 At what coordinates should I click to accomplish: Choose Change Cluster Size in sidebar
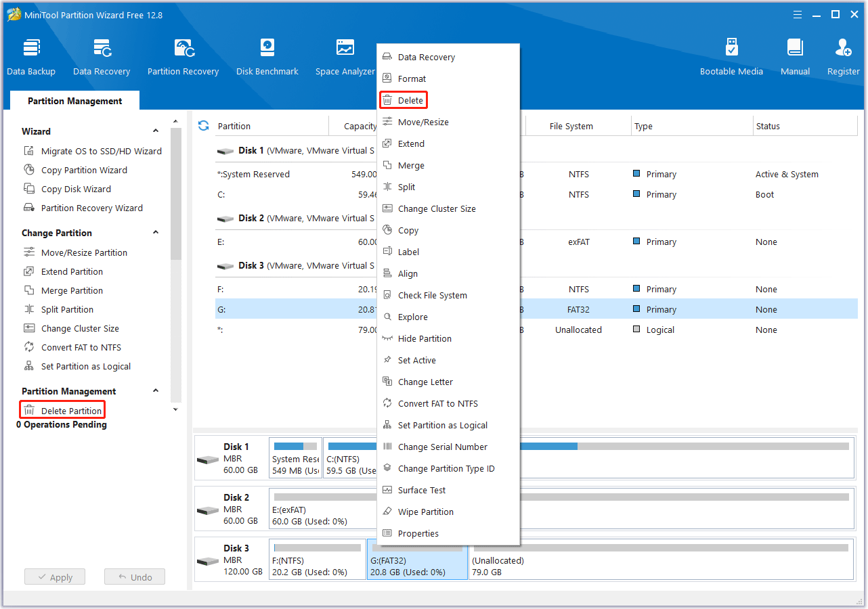click(x=71, y=328)
